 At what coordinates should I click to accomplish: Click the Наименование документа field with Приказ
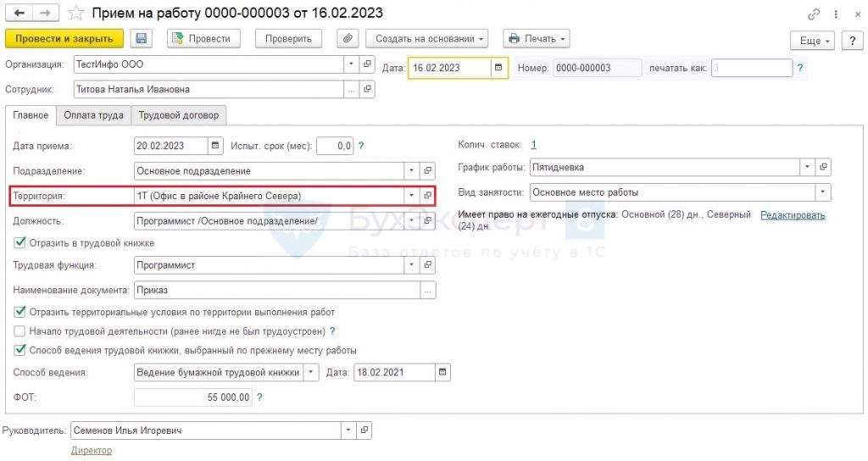[277, 290]
